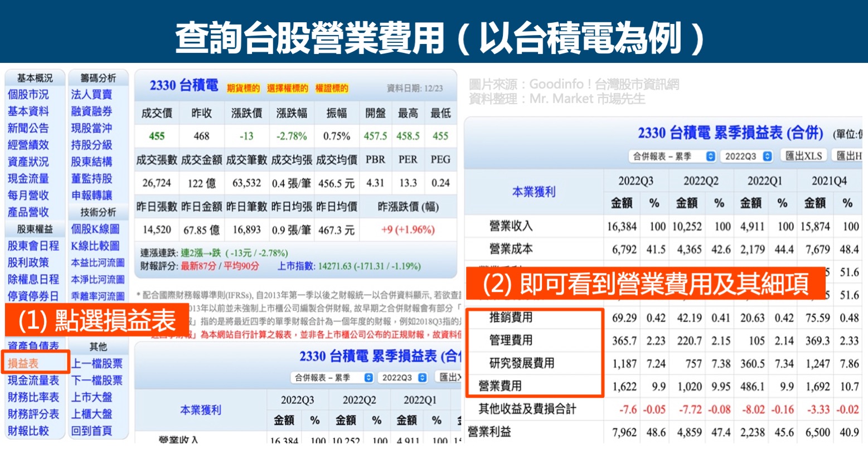This screenshot has height=454, width=868.
Task: Open the 財務比率表 link
Action: coord(33,397)
